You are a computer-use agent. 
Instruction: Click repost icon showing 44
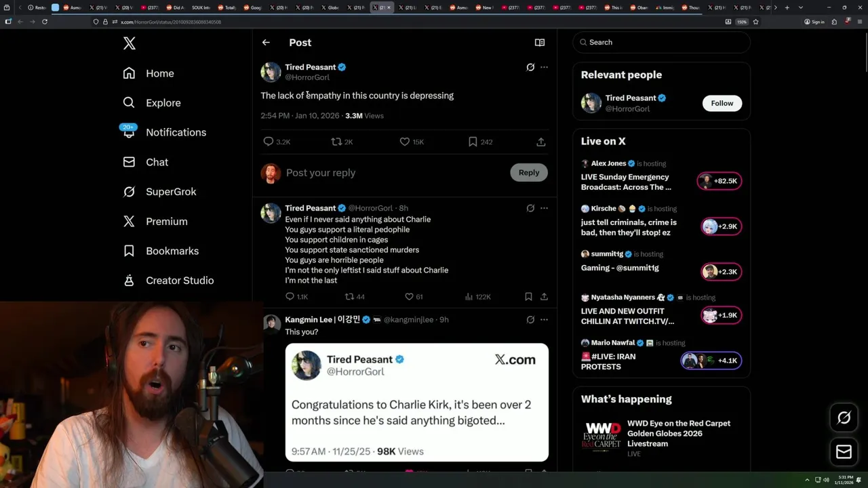[x=355, y=297]
